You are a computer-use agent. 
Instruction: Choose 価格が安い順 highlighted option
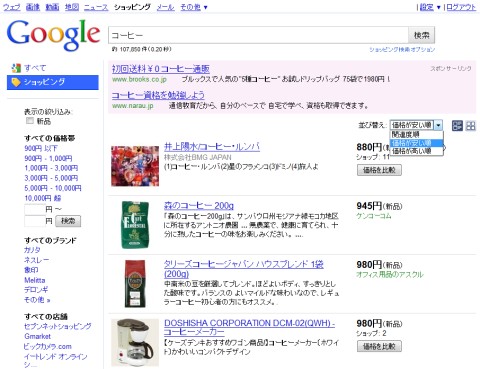[x=416, y=143]
